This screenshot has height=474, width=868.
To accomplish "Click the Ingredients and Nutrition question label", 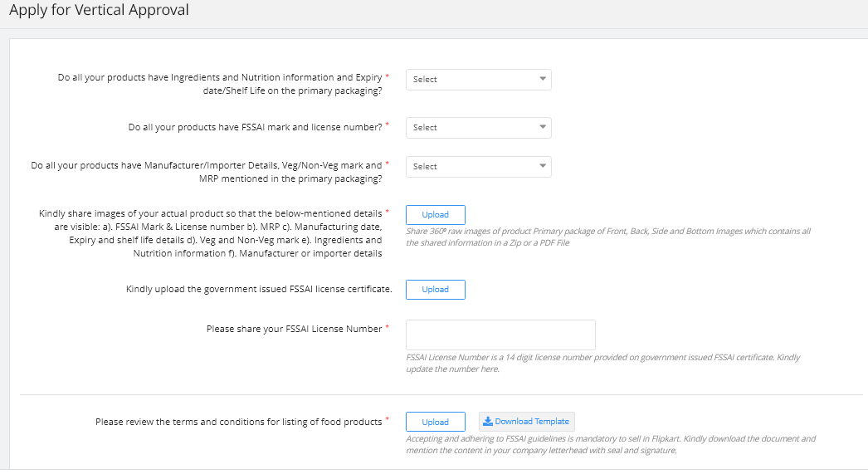I will click(220, 84).
